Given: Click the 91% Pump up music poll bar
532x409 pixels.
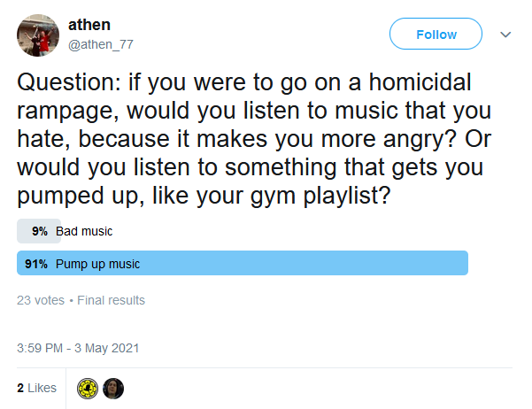Looking at the screenshot, I should click(243, 263).
